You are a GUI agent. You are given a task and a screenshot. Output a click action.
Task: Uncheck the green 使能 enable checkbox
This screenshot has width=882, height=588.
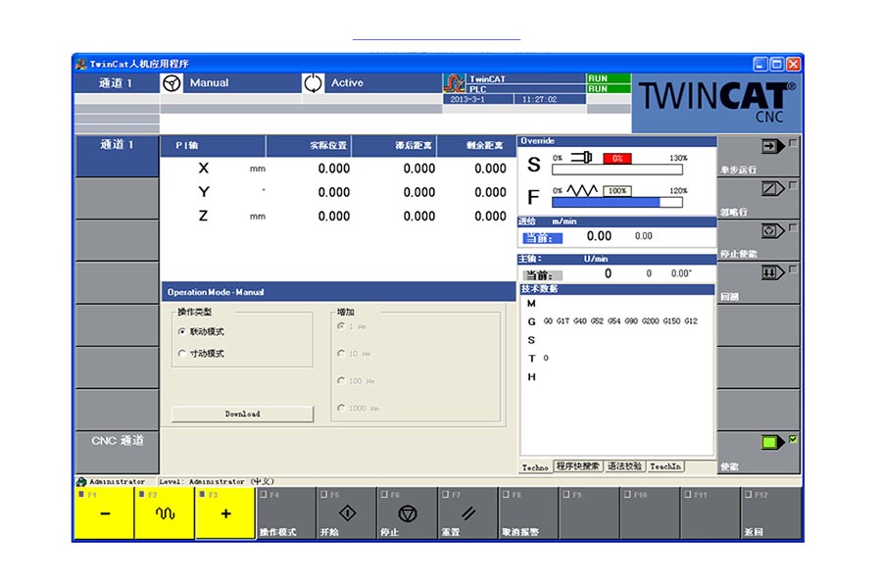point(793,439)
